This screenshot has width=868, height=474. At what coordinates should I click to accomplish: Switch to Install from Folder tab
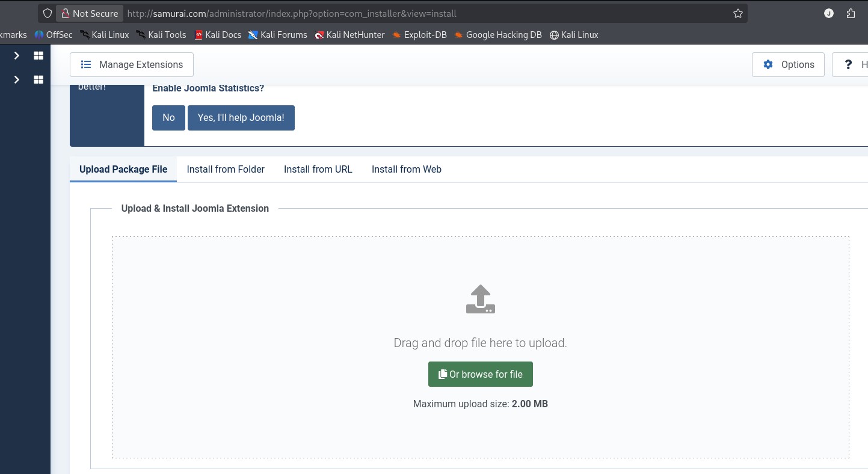point(226,169)
